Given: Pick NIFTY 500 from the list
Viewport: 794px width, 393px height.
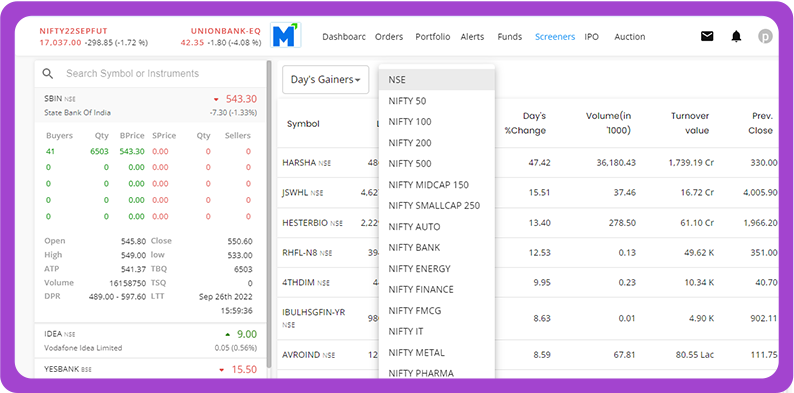Looking at the screenshot, I should (436, 164).
